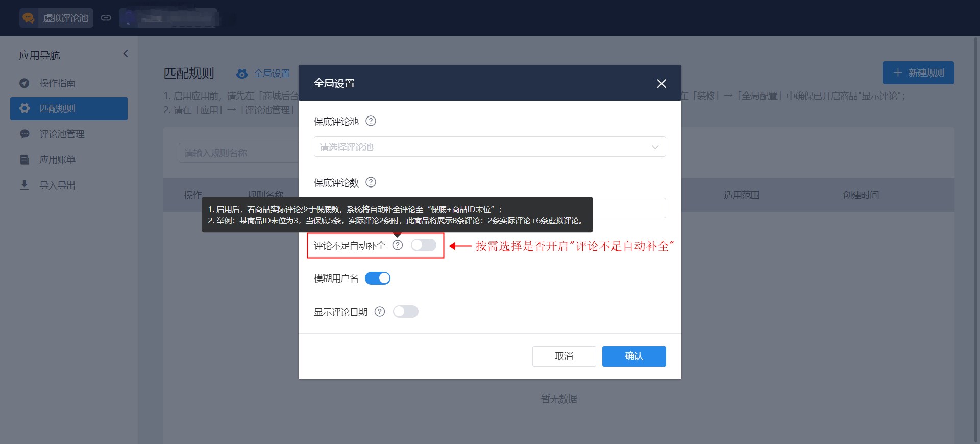The height and width of the screenshot is (444, 980).
Task: Click help icon next to 评论不足自动补全
Action: tap(398, 245)
